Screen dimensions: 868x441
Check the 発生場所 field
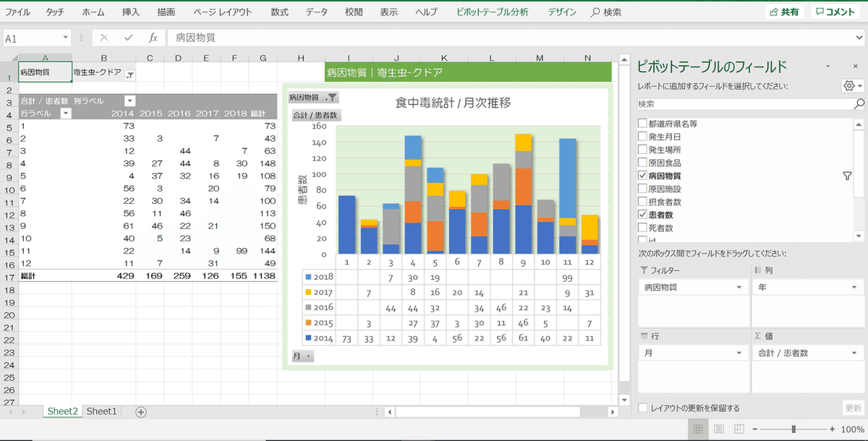tap(642, 149)
